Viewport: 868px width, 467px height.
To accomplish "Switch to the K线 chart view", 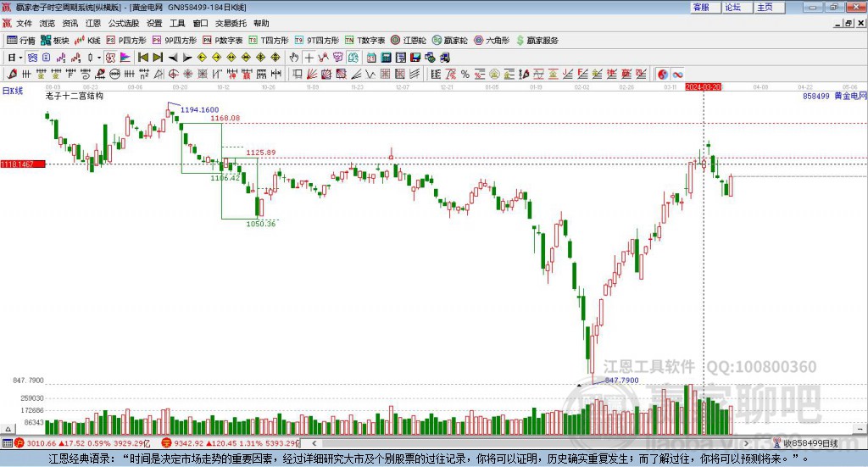I will pos(87,41).
